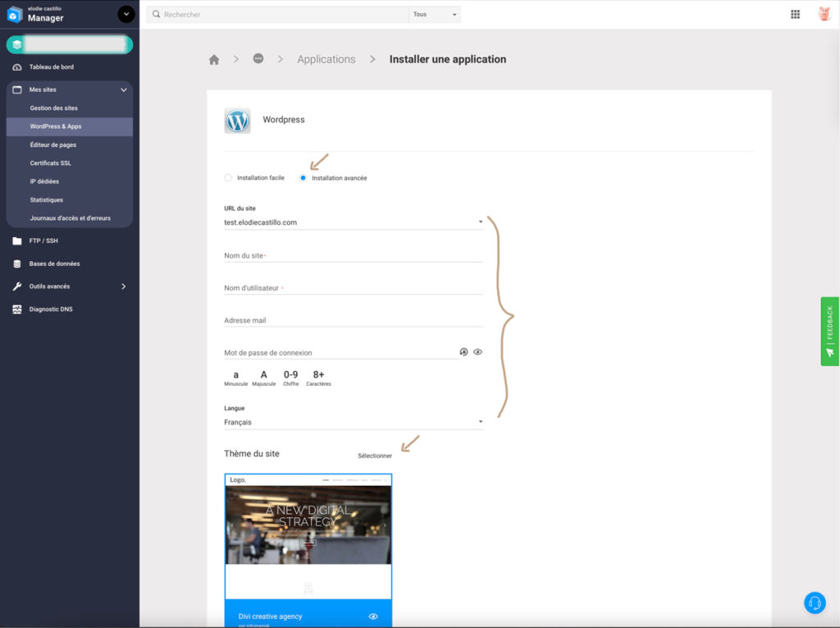Viewport: 840px width, 628px height.
Task: Select Installation facile radio button
Action: click(228, 177)
